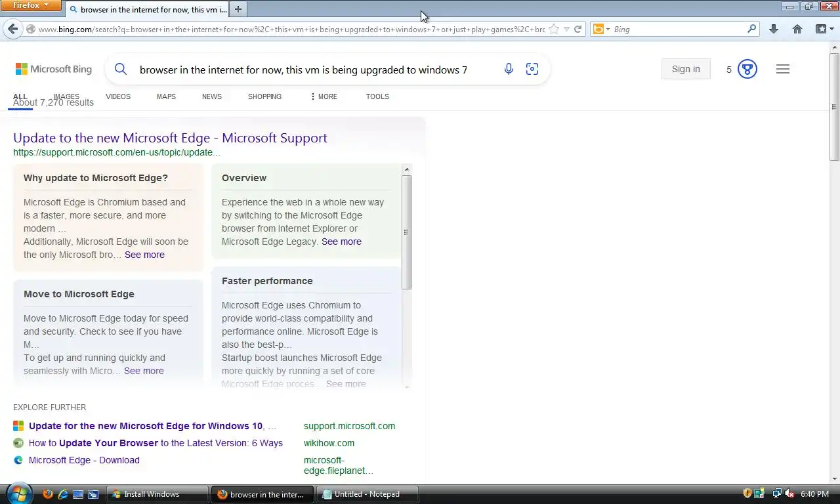Select the Bing search results tab

pos(147,9)
